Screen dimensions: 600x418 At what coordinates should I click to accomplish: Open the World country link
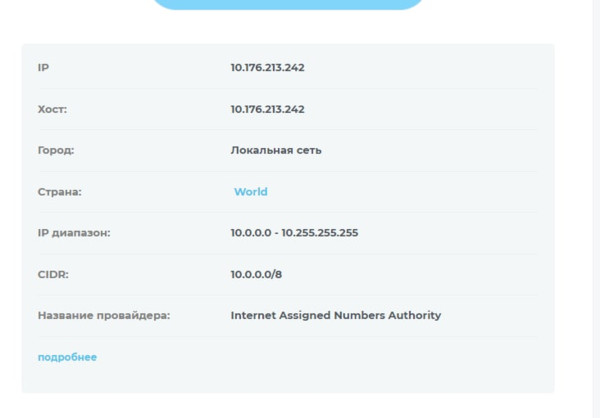pos(250,192)
